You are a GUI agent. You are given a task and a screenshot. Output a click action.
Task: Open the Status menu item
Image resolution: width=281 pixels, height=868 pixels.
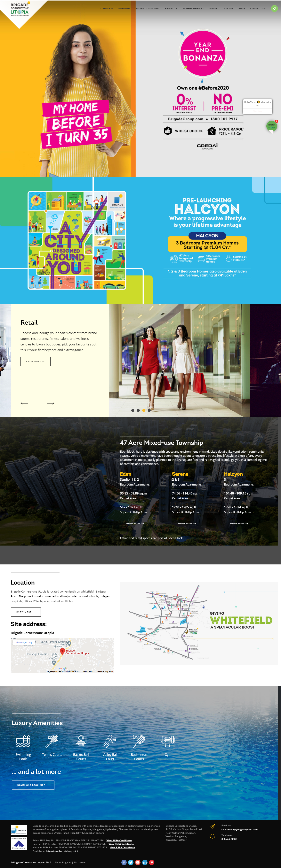pos(228,8)
